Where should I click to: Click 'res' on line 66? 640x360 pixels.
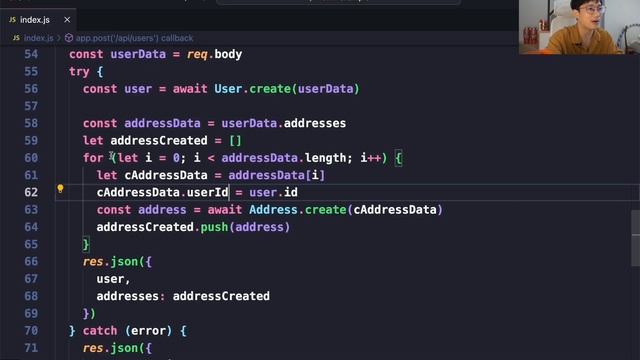[x=93, y=262]
